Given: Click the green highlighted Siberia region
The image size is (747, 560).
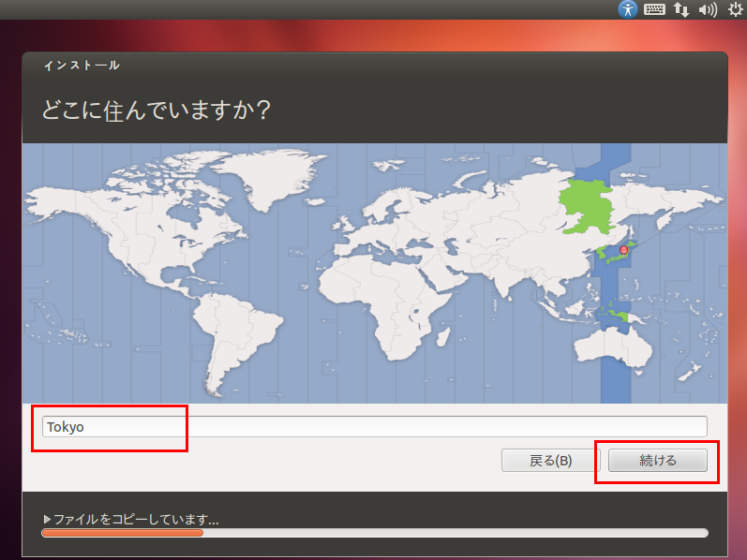Looking at the screenshot, I should (586, 206).
